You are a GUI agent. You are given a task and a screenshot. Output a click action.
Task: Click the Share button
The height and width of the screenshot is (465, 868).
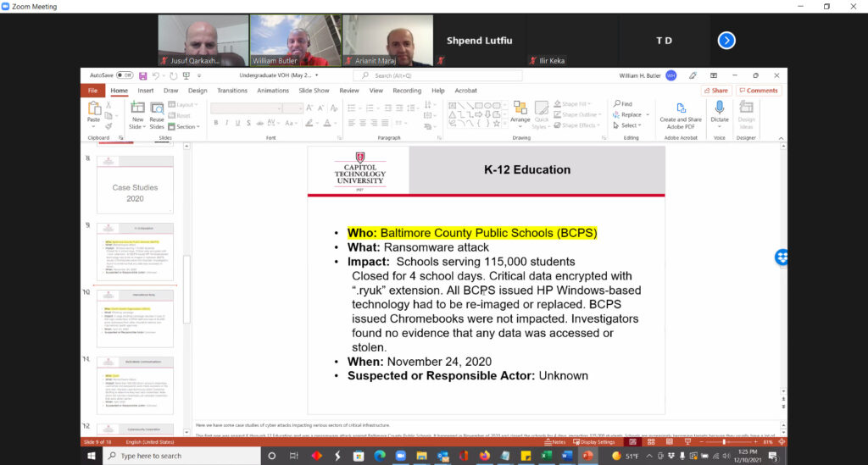pos(716,91)
